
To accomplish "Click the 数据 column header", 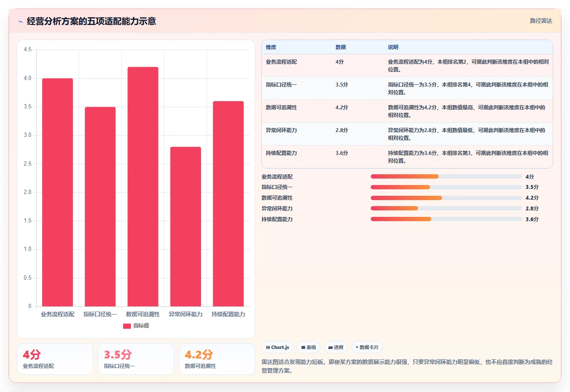I will pyautogui.click(x=341, y=47).
